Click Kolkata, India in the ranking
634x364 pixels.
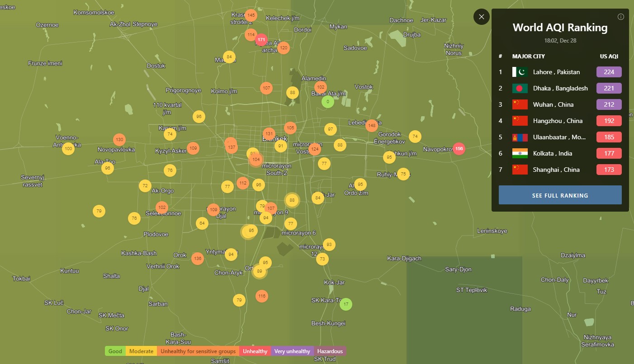pyautogui.click(x=552, y=153)
